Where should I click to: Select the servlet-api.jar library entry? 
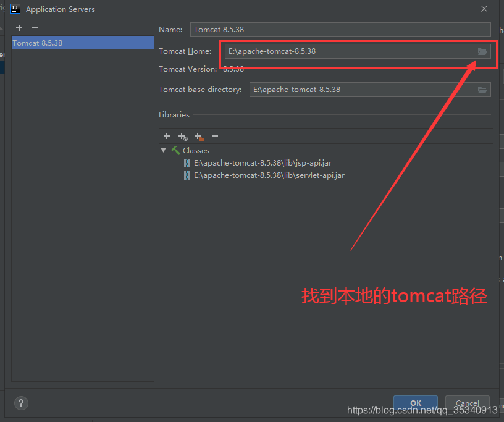(269, 175)
